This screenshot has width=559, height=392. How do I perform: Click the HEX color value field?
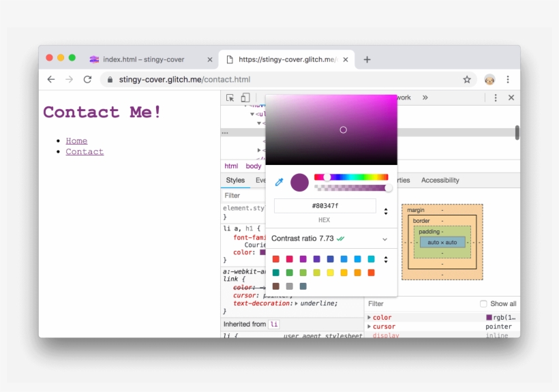click(x=324, y=206)
